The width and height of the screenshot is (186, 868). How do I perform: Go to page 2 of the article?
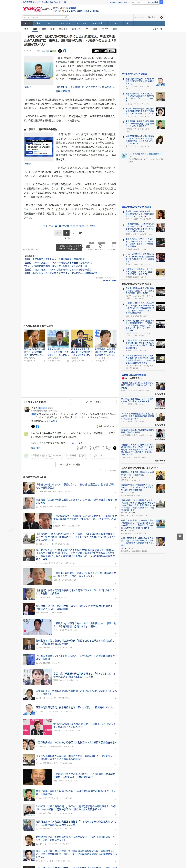[x=74, y=232]
